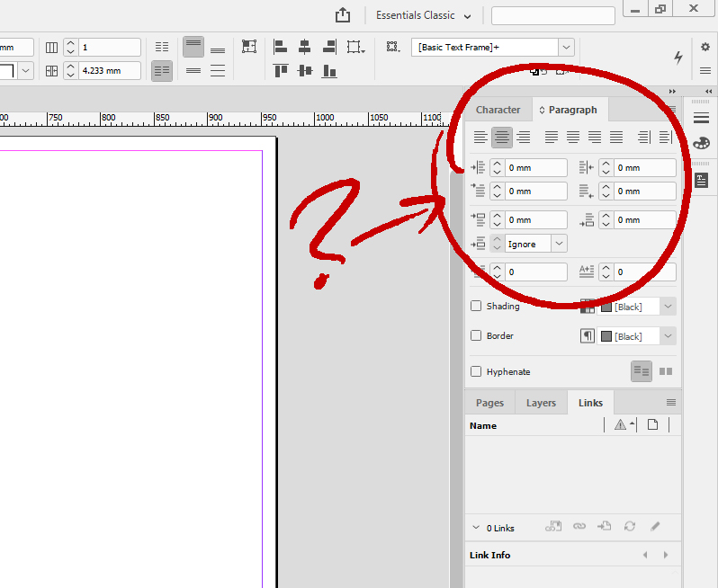718x588 pixels.
Task: Click the object style icon
Action: tap(393, 47)
